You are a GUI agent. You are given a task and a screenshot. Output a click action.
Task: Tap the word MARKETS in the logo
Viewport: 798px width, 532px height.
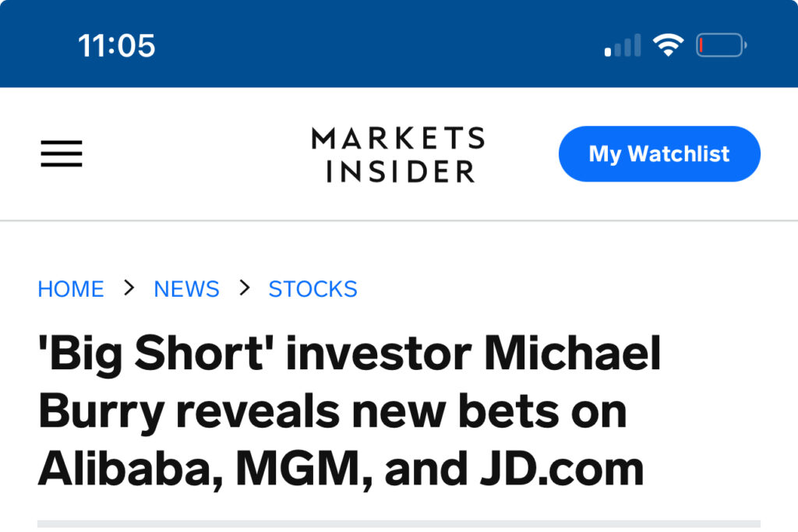tap(398, 139)
